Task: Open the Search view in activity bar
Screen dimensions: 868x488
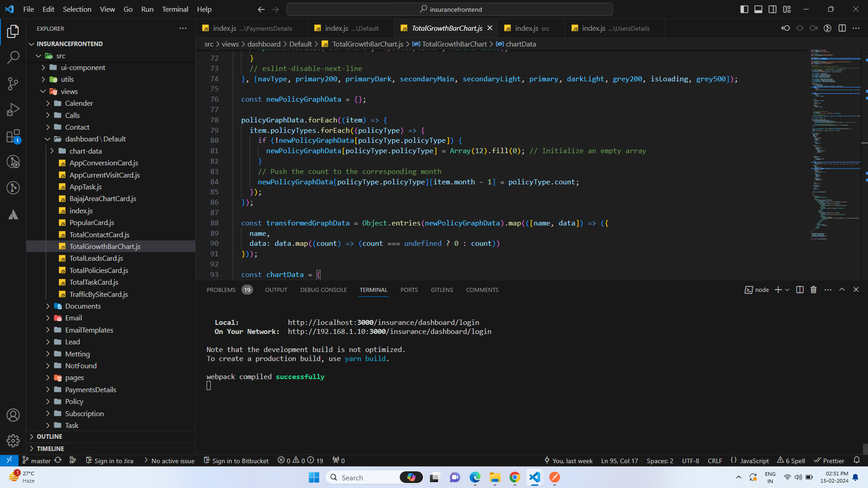Action: [13, 57]
